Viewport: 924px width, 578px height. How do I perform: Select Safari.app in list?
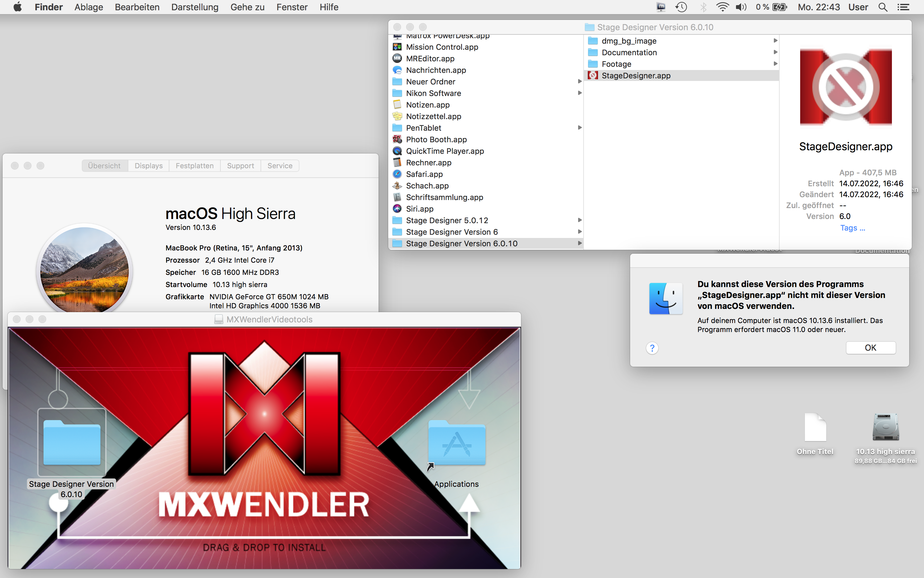[x=486, y=174]
